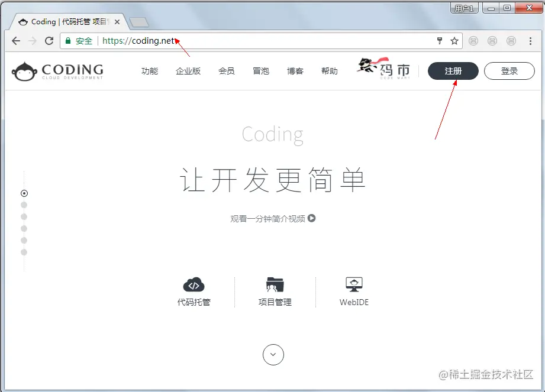Viewport: 545px width, 392px height.
Task: Select the fourth page indicator dot
Action: [24, 228]
